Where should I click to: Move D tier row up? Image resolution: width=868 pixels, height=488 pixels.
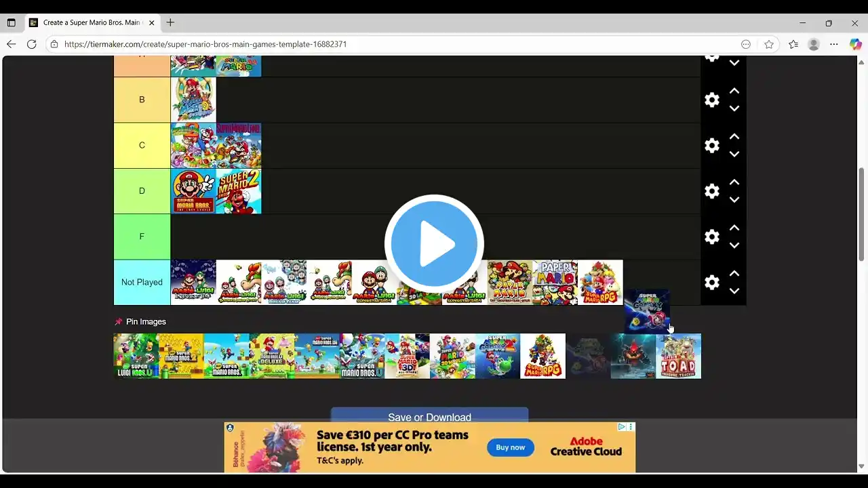click(x=734, y=182)
